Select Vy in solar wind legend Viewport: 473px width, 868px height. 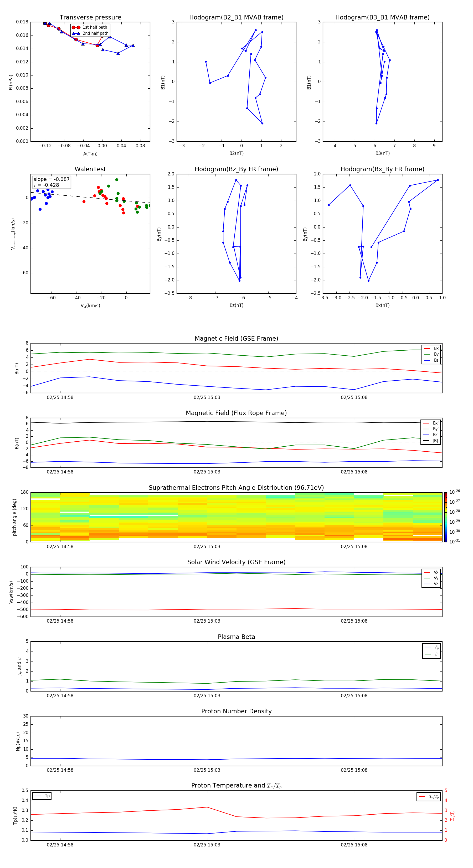pyautogui.click(x=431, y=578)
